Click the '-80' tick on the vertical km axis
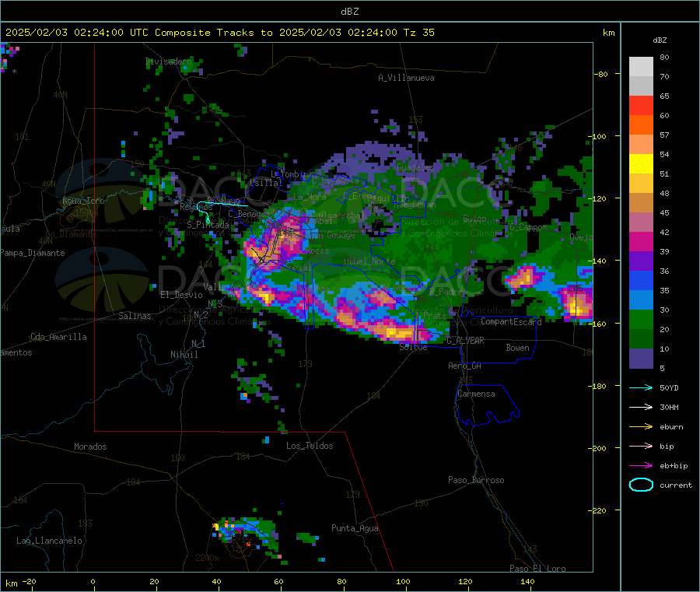 (x=600, y=74)
